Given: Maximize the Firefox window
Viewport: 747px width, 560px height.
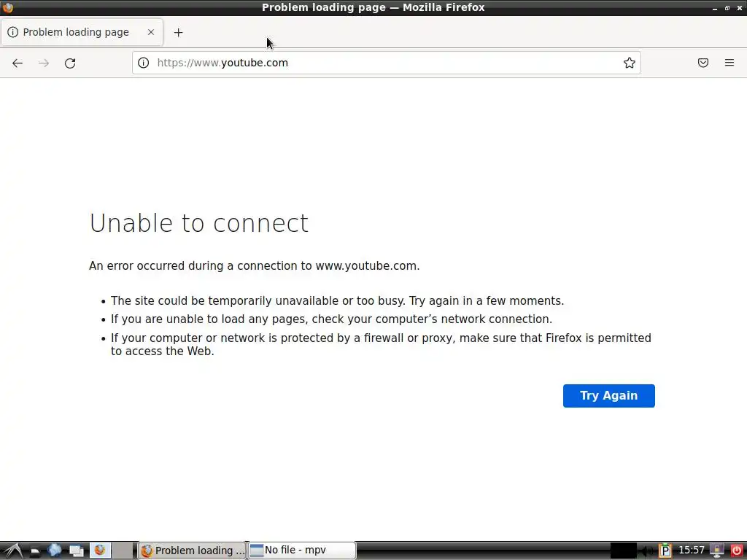Looking at the screenshot, I should pos(727,8).
